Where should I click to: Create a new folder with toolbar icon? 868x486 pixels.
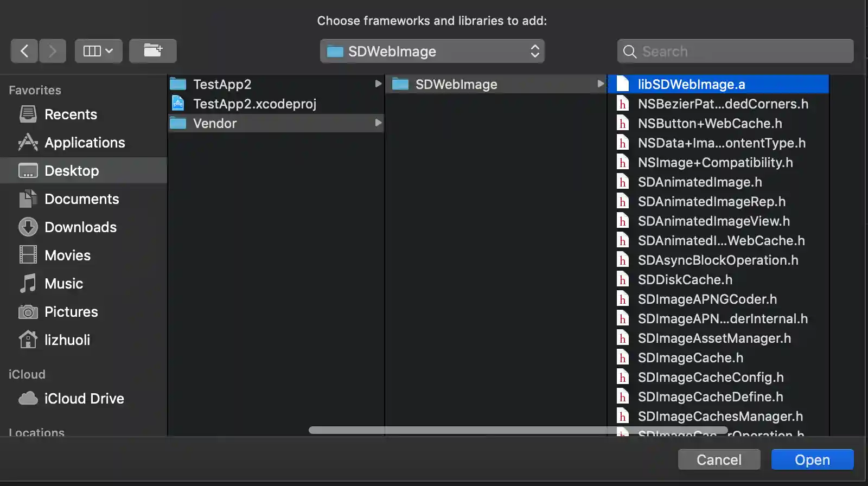pyautogui.click(x=152, y=51)
